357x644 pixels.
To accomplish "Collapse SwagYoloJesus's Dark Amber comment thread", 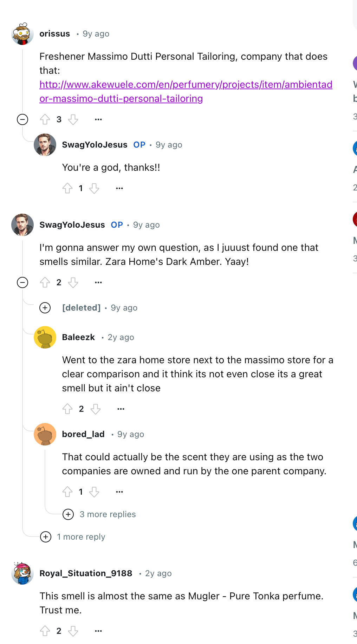I will click(x=22, y=282).
